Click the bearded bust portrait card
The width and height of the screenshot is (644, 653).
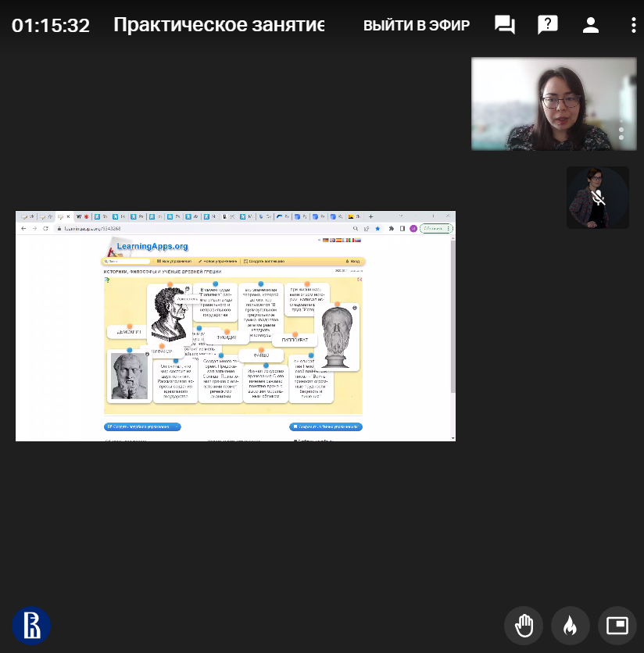click(x=340, y=337)
